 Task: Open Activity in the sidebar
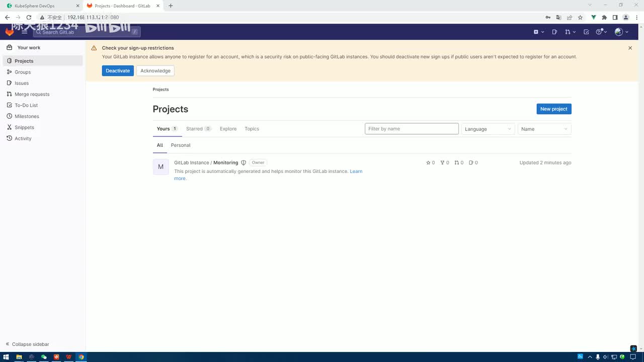coord(43,138)
